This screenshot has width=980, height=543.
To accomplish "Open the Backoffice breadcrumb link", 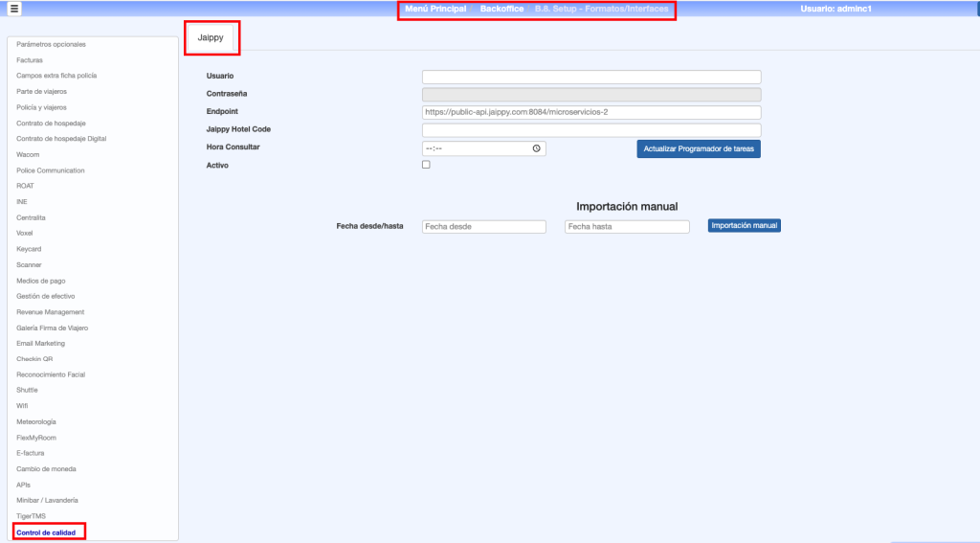I will pos(501,9).
